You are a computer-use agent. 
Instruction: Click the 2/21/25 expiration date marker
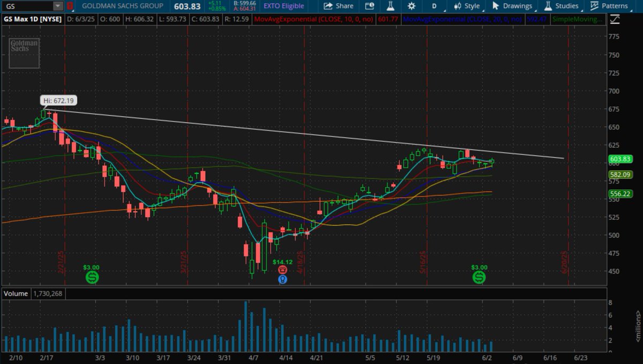point(62,263)
